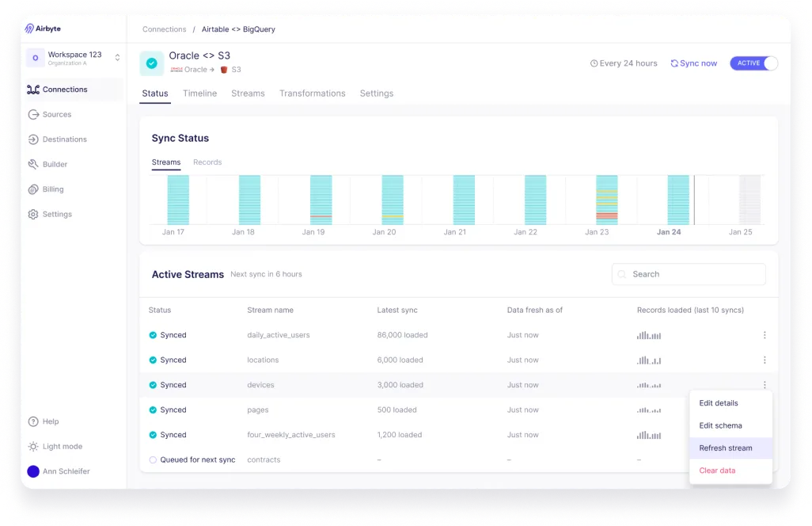
Task: Click the Data fresh as of header
Action: (x=534, y=310)
